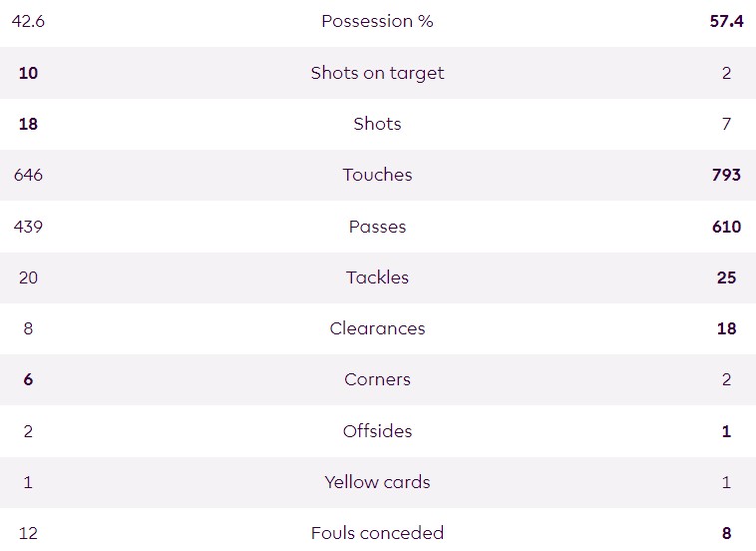
Task: Select the 18 clearances value on right
Action: click(726, 328)
